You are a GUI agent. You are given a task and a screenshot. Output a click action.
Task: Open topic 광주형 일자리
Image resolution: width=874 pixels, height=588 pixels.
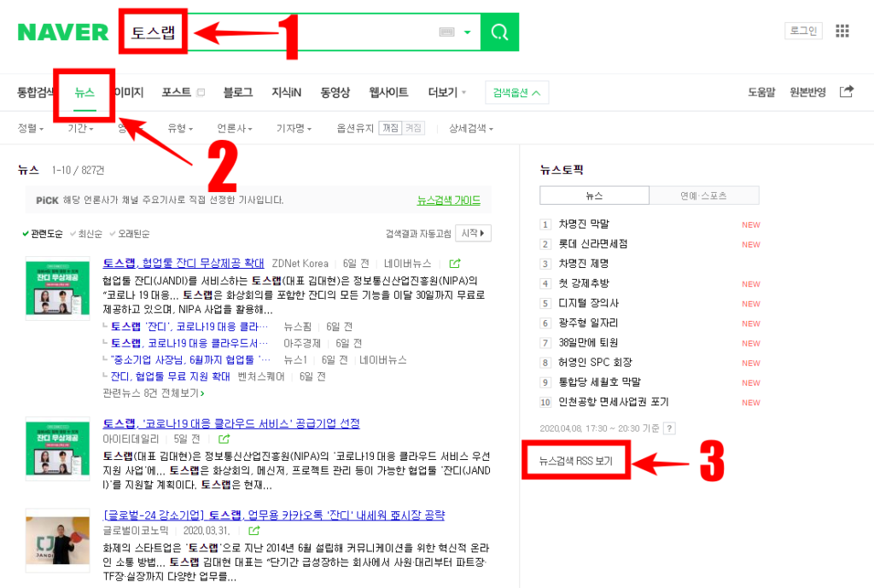[587, 323]
